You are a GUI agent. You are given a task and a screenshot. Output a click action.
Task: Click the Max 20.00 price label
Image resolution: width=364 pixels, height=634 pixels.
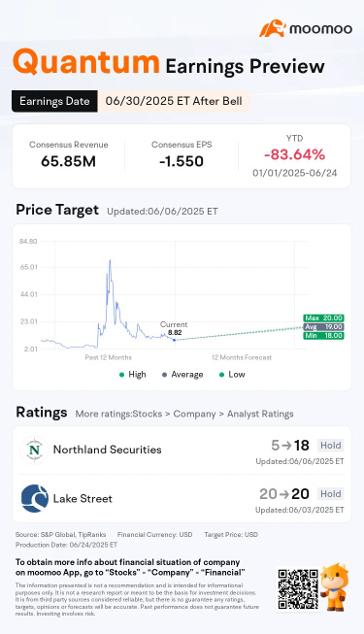pos(323,318)
